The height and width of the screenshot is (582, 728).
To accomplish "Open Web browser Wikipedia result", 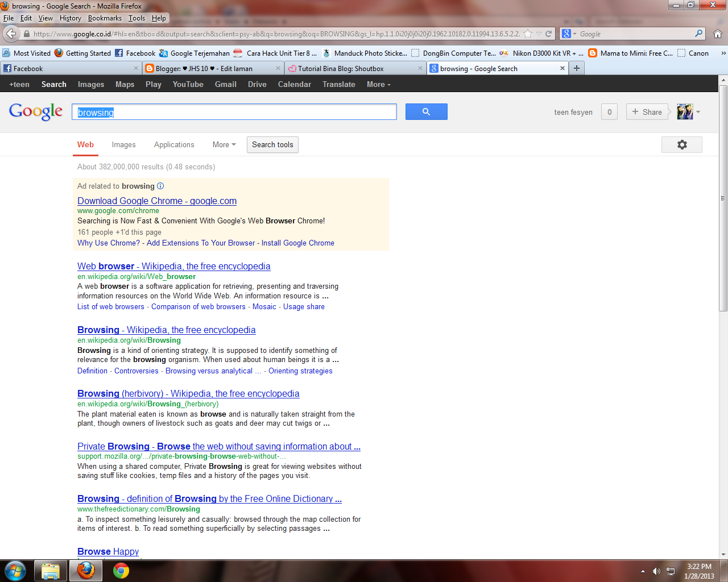I will pyautogui.click(x=174, y=266).
